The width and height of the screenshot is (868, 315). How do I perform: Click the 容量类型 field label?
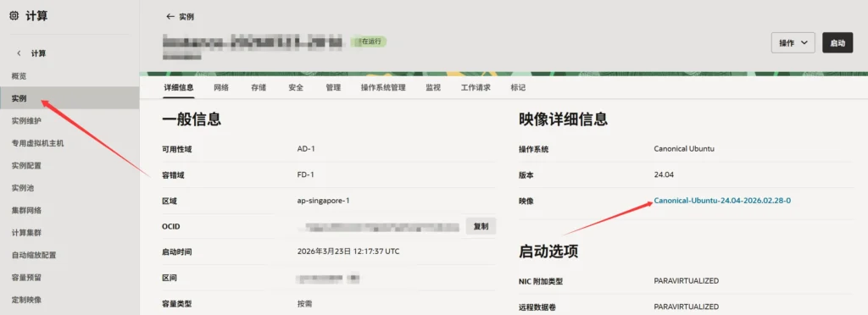pos(177,303)
